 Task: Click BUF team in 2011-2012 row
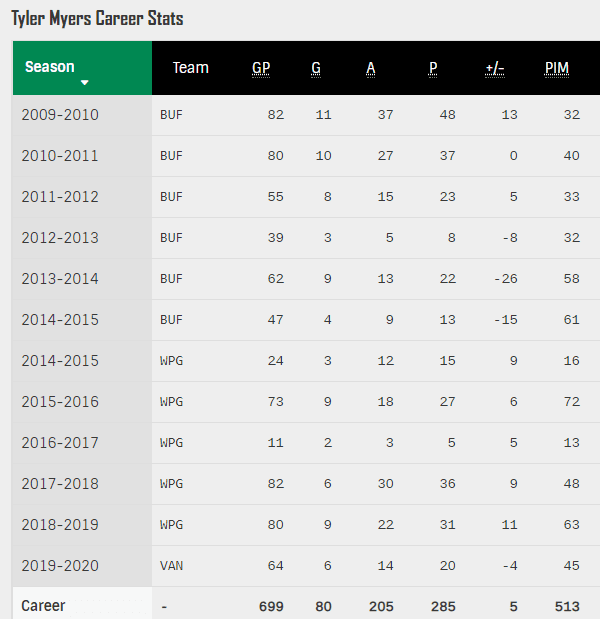pos(172,197)
